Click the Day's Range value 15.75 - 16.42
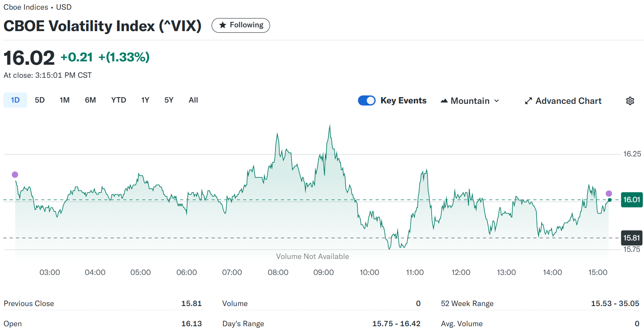 (396, 324)
